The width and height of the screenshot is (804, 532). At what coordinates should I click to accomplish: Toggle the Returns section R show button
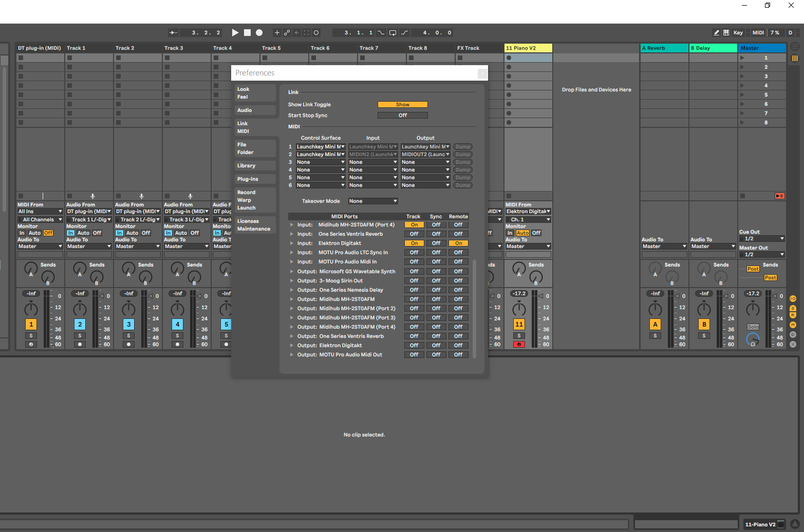[x=793, y=315]
